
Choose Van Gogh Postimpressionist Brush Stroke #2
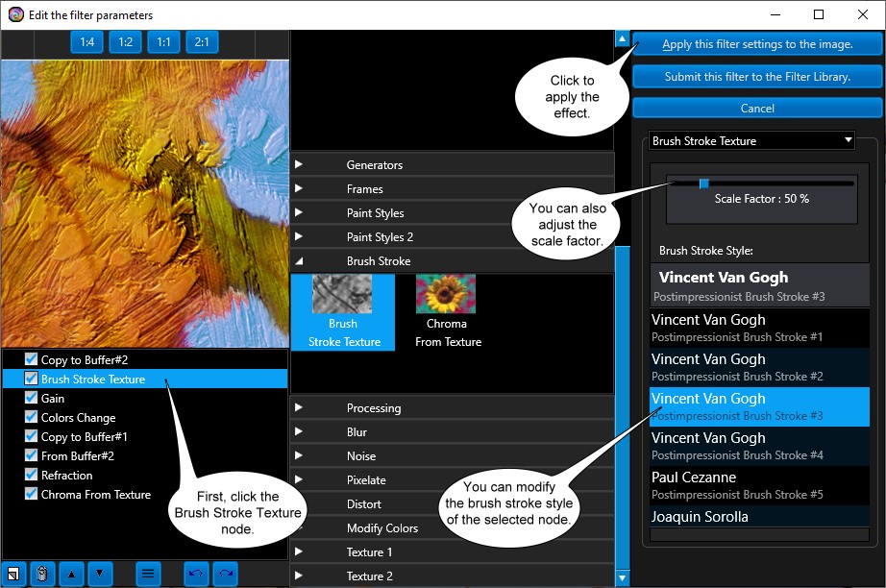(x=759, y=367)
